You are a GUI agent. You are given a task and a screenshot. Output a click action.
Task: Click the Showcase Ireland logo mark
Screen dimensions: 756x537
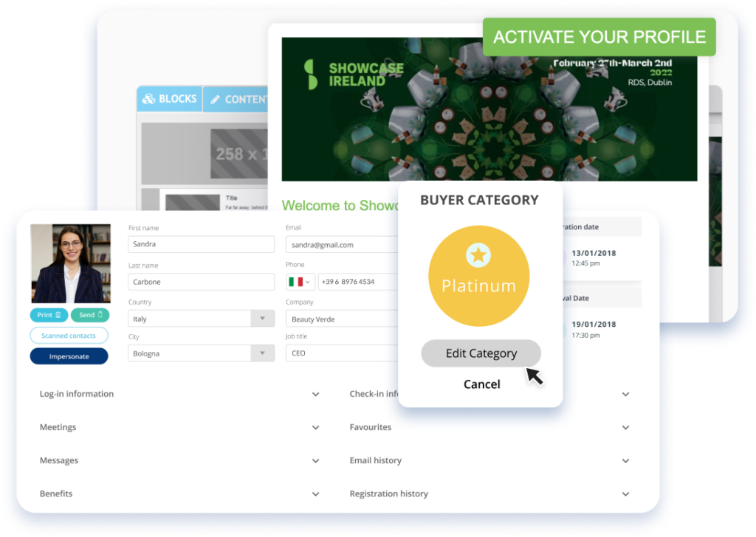tap(311, 75)
